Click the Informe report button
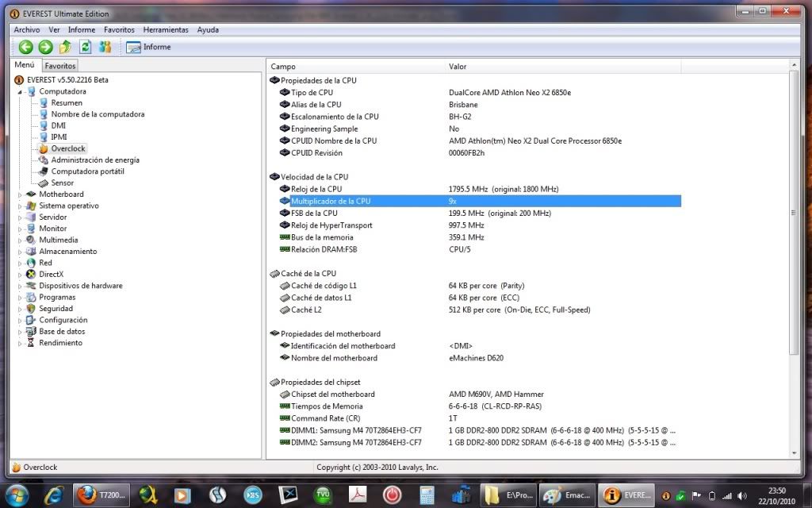Screen dimensions: 812x508 pyautogui.click(x=148, y=47)
